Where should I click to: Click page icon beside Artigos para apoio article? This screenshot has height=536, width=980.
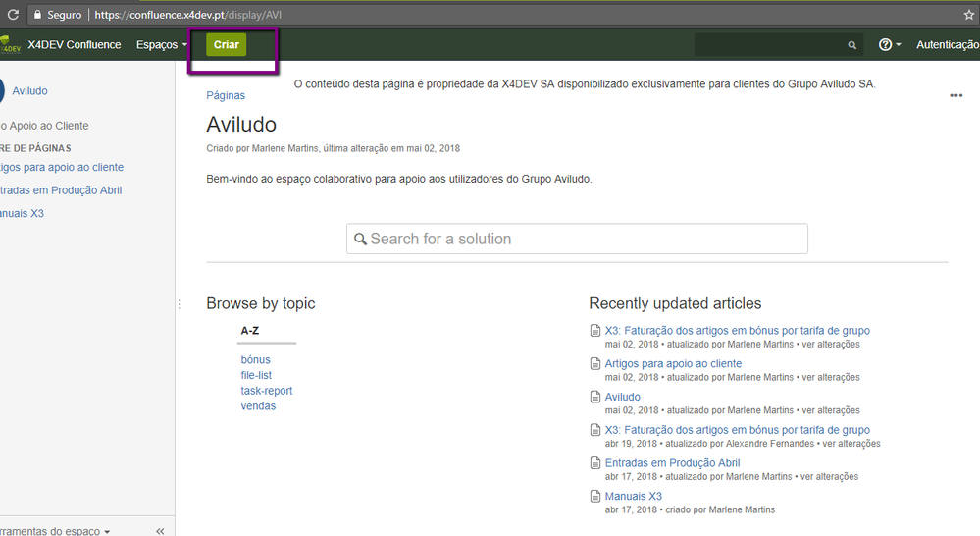[595, 363]
